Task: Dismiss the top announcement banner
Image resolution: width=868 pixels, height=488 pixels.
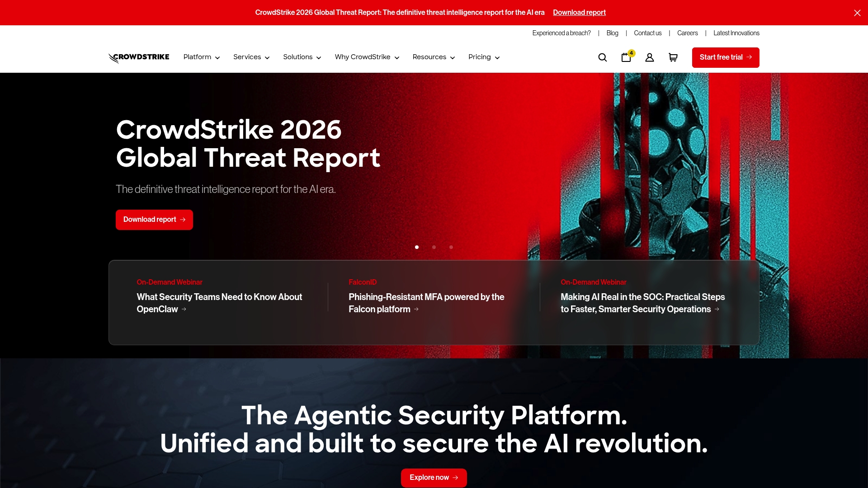Action: [857, 13]
